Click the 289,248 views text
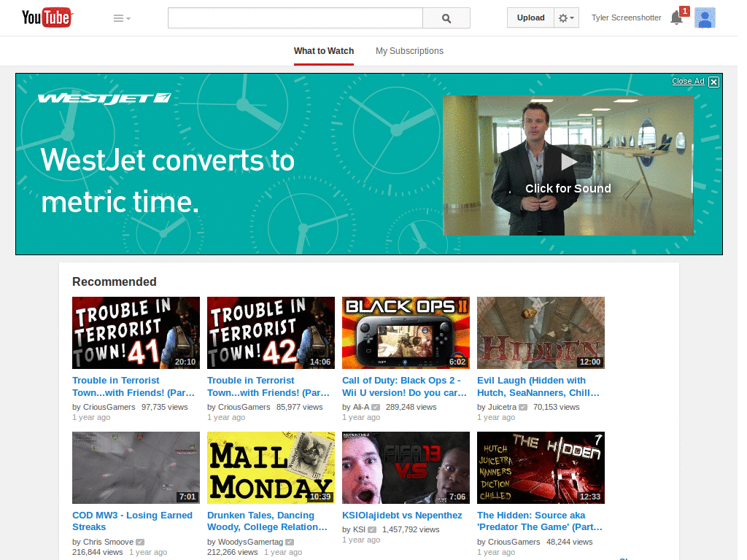This screenshot has width=747, height=560. (x=411, y=407)
